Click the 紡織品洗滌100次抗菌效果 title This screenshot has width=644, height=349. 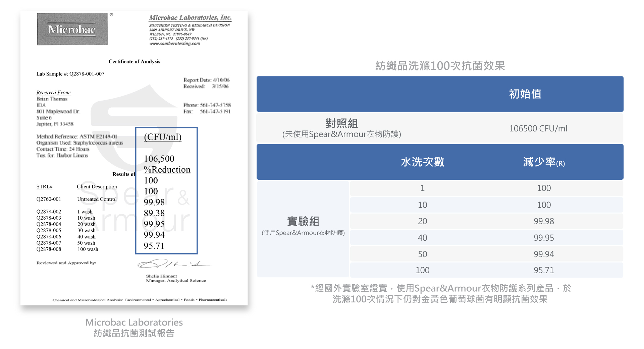[x=440, y=66]
